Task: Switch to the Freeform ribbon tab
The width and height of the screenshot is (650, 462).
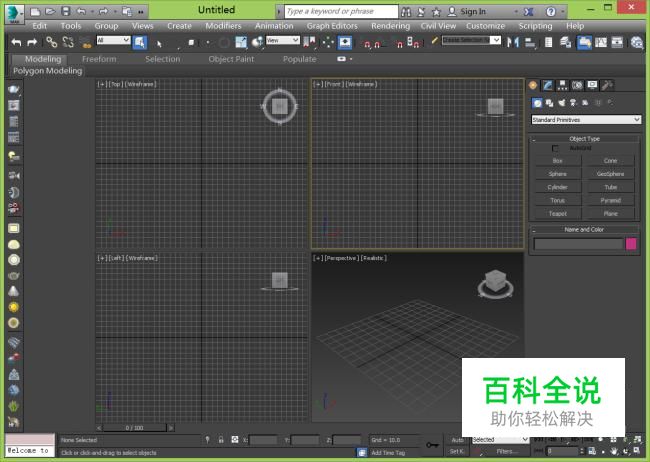Action: (x=99, y=59)
